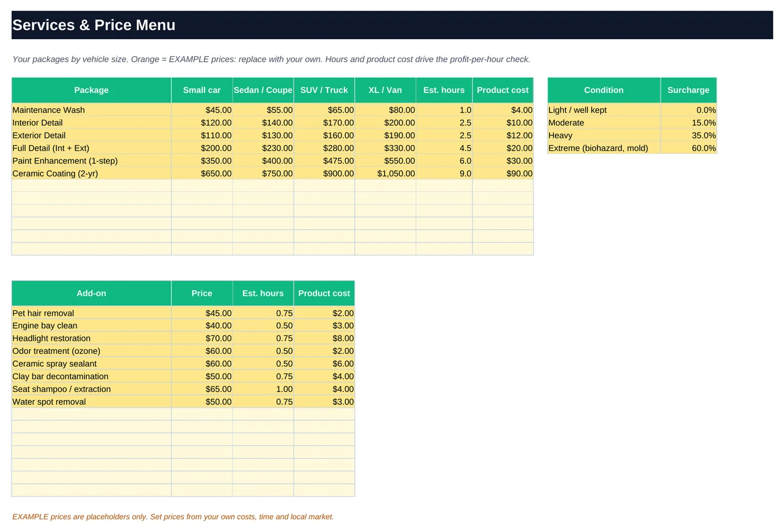Viewport: 784px width, 532px height.
Task: Click the Sedan / Coupe column header
Action: [263, 90]
